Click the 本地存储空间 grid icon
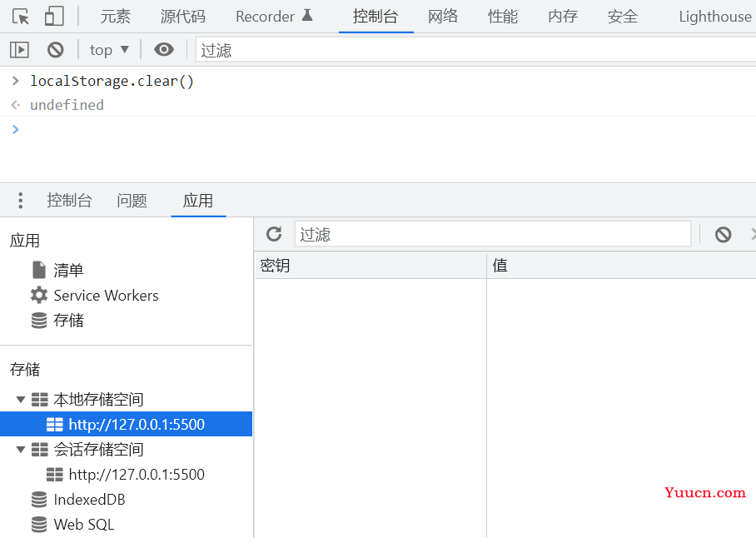756x538 pixels. pos(39,400)
